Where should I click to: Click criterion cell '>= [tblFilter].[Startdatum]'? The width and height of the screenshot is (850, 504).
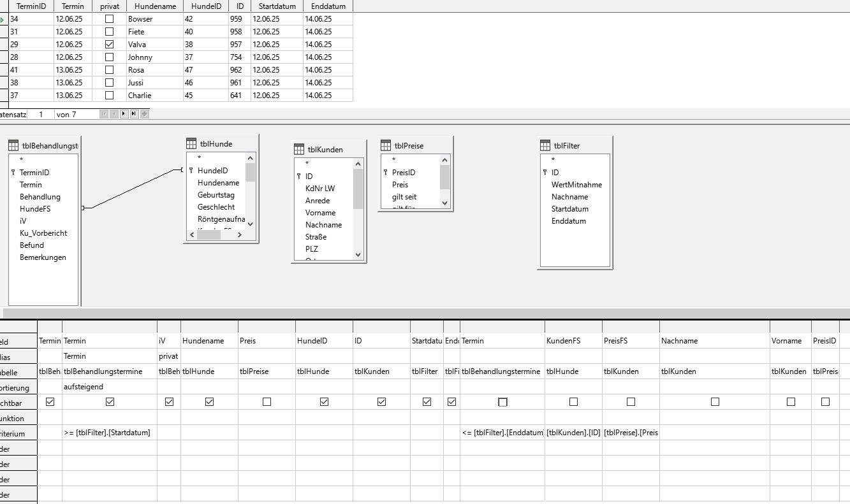pos(108,433)
